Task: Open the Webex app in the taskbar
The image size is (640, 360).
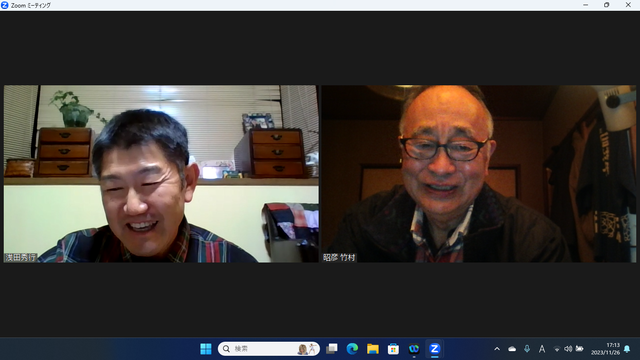Action: pyautogui.click(x=414, y=349)
